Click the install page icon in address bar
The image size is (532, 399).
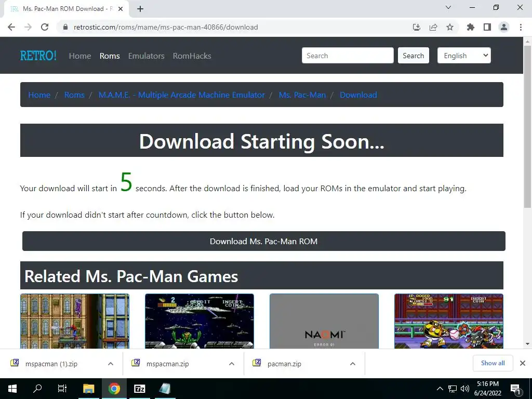pyautogui.click(x=416, y=27)
